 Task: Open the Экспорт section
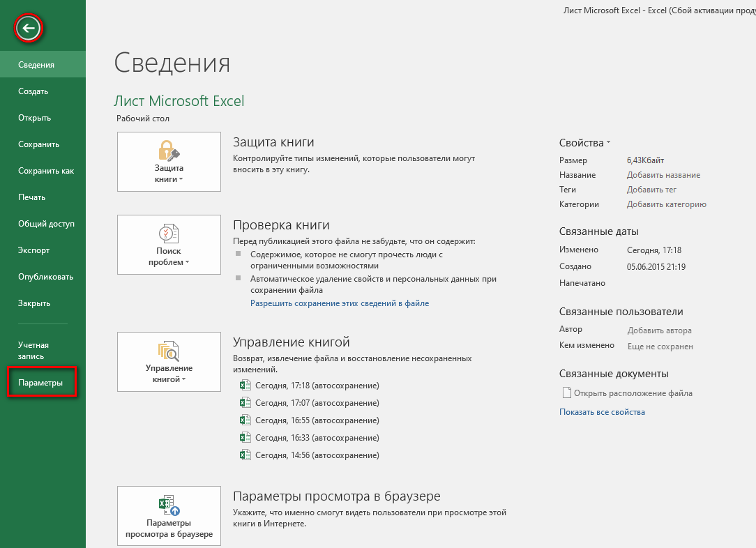point(34,250)
